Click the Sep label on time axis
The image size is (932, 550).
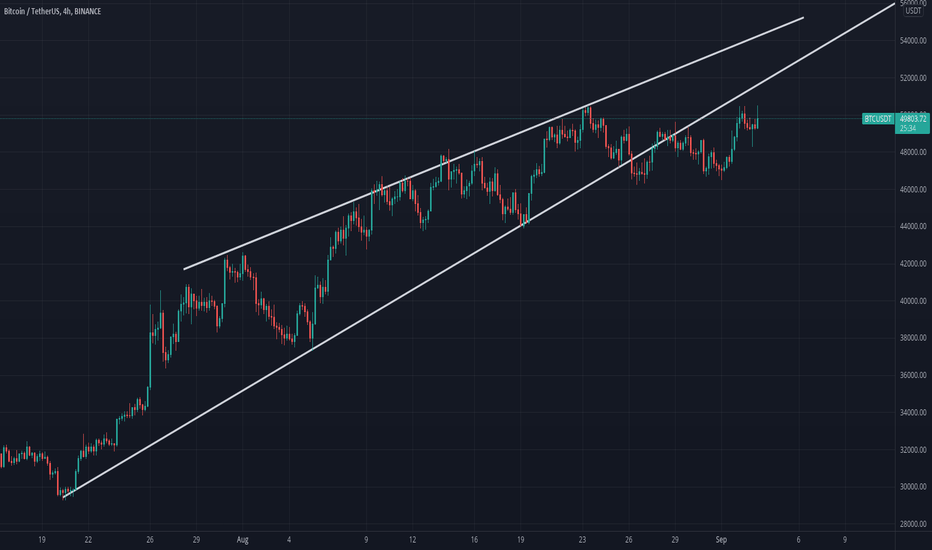tap(721, 540)
